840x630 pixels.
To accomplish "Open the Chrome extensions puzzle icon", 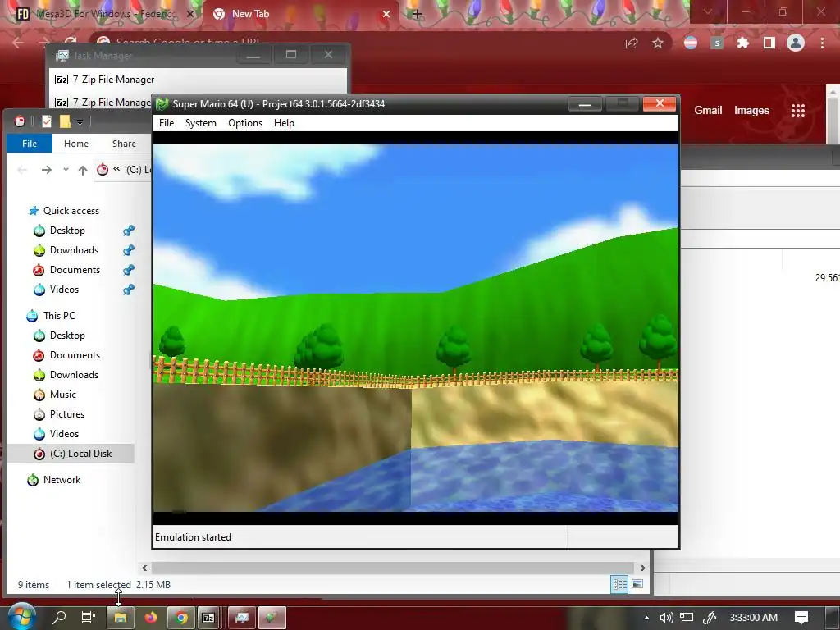I will click(742, 43).
